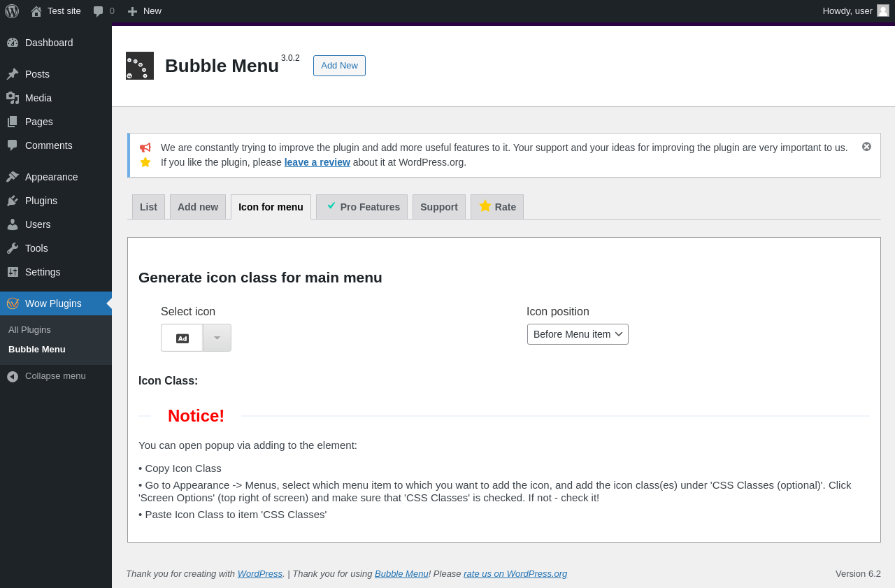Image resolution: width=895 pixels, height=588 pixels.
Task: Click the Bubble Menu plugin logo
Action: click(x=140, y=66)
